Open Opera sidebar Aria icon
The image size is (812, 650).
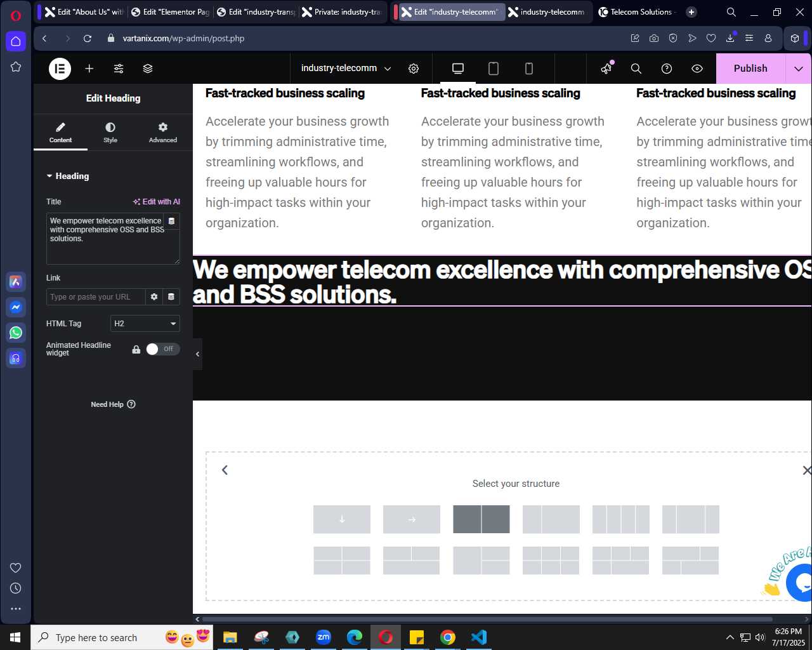[16, 282]
